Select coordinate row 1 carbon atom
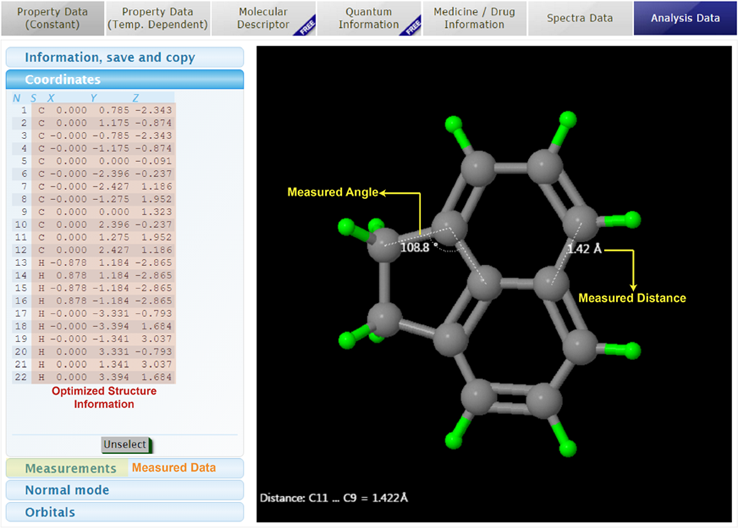Viewport: 738px width, 530px height. pos(94,110)
